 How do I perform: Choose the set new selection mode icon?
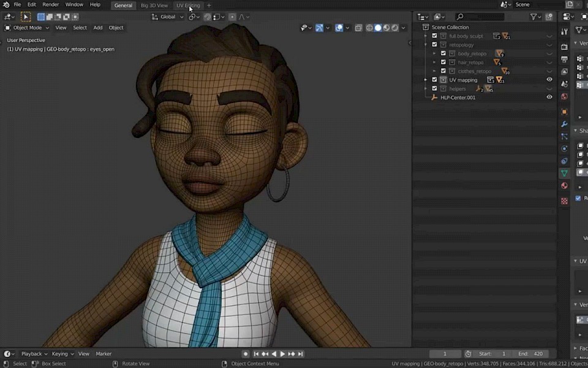[x=41, y=17]
